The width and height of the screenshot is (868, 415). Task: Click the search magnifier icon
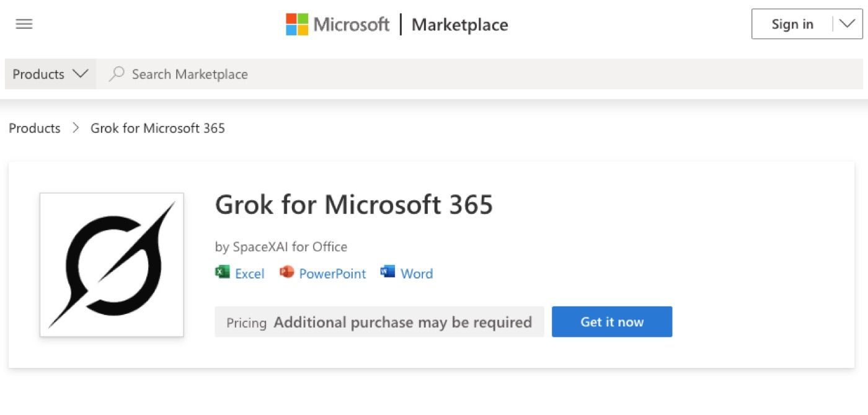click(116, 74)
